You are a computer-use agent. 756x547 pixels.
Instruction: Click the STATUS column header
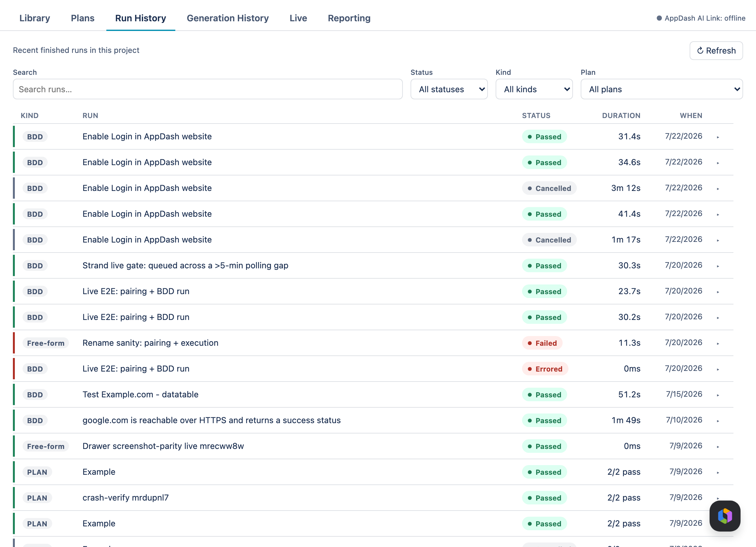(x=536, y=115)
